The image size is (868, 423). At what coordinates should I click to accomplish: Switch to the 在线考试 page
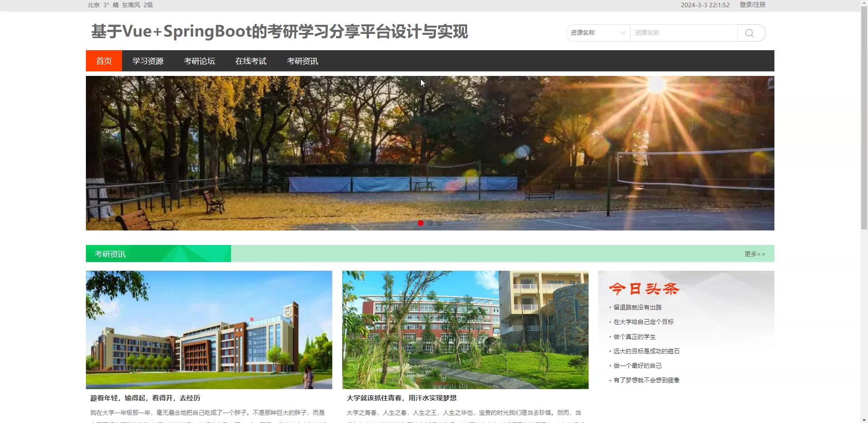coord(251,61)
